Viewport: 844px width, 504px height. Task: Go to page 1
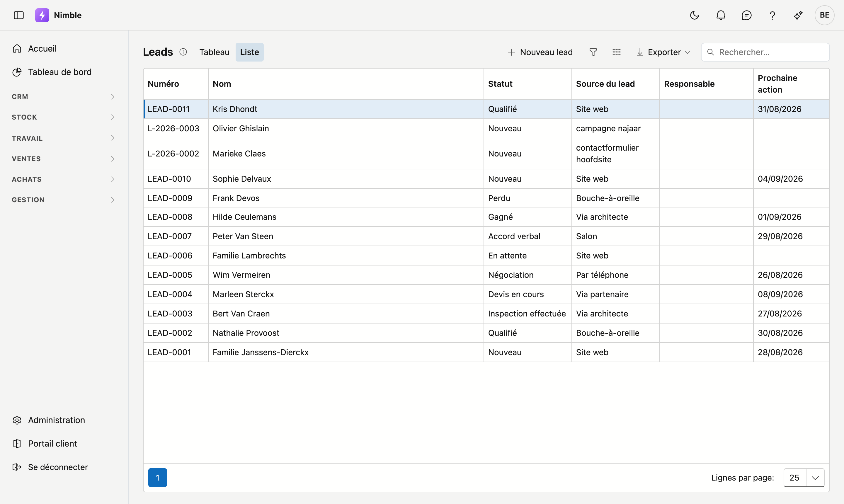158,478
